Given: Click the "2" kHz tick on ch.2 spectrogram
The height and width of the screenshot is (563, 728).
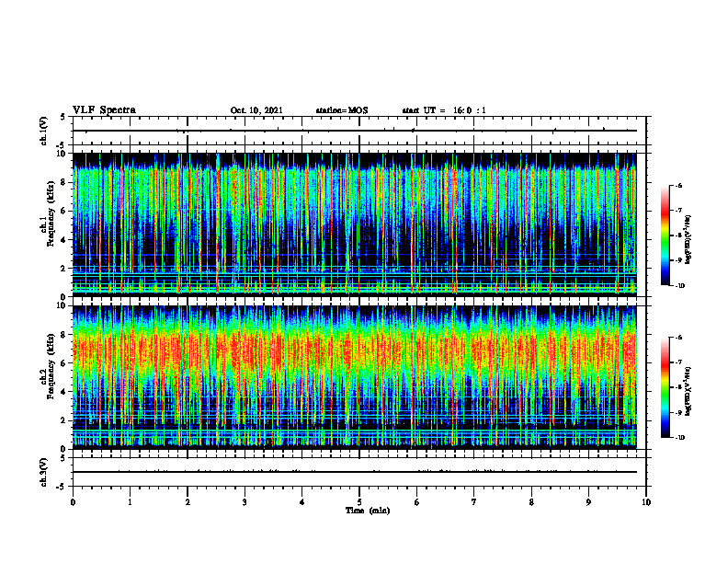Looking at the screenshot, I should pos(64,420).
